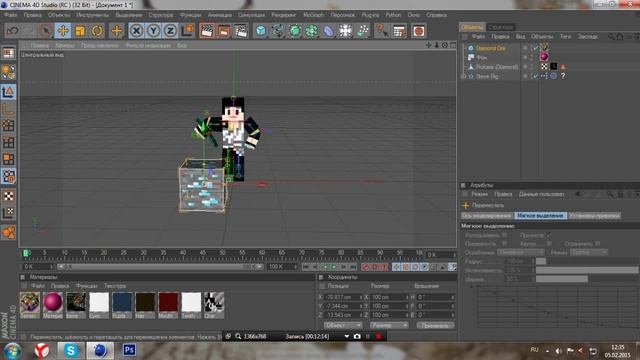Open the Рендеринг menu
The width and height of the screenshot is (640, 360).
coord(284,15)
